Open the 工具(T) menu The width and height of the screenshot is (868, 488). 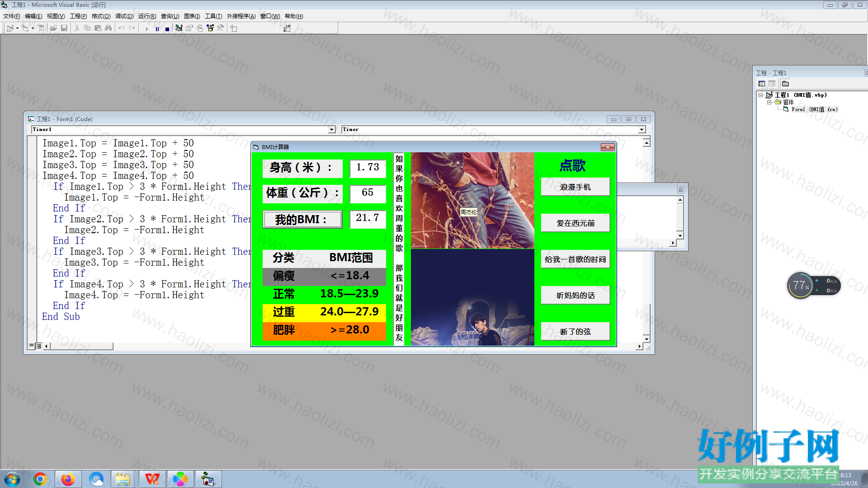click(213, 16)
